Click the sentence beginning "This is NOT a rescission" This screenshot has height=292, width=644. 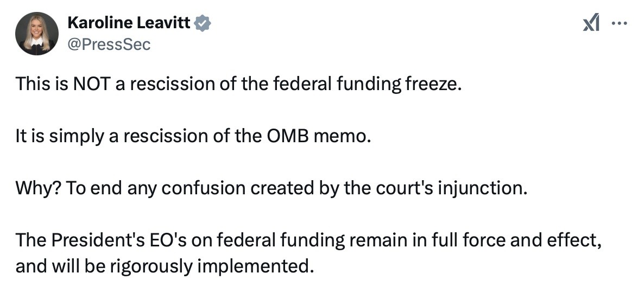click(236, 84)
